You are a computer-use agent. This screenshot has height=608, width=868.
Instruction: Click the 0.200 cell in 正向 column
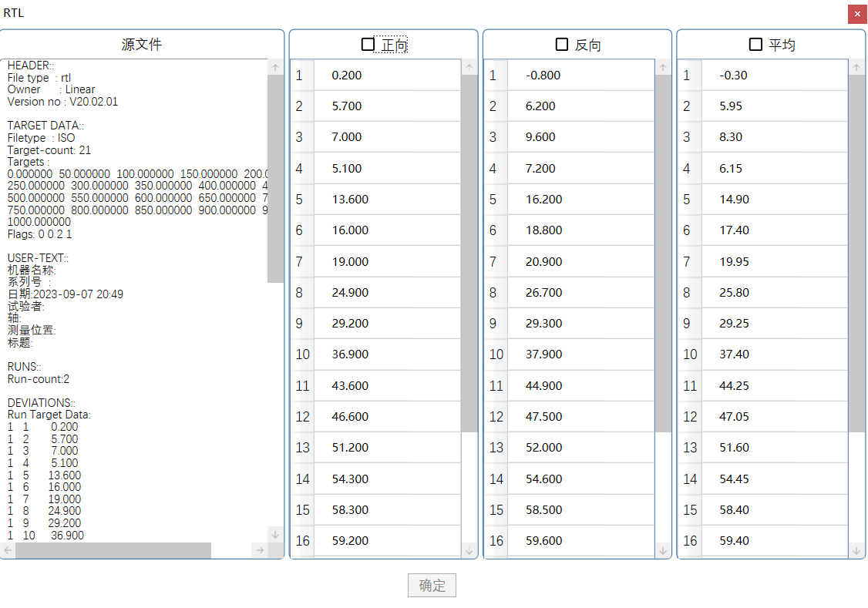347,76
